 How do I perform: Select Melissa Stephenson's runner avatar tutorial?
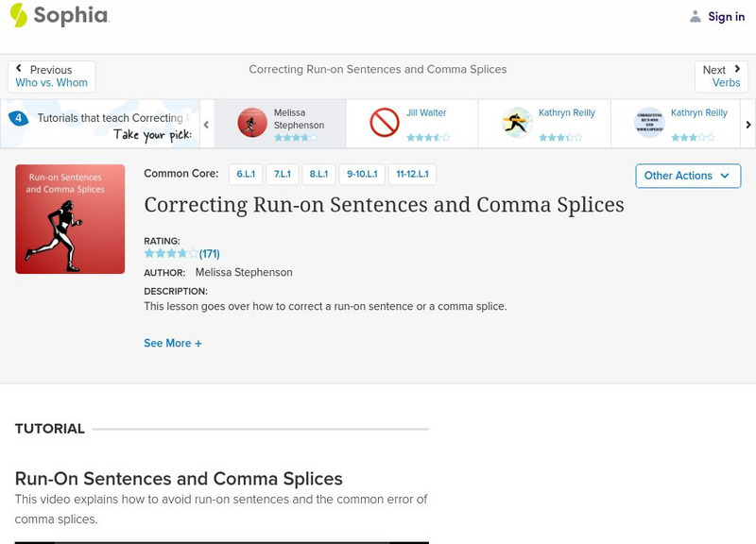point(252,123)
